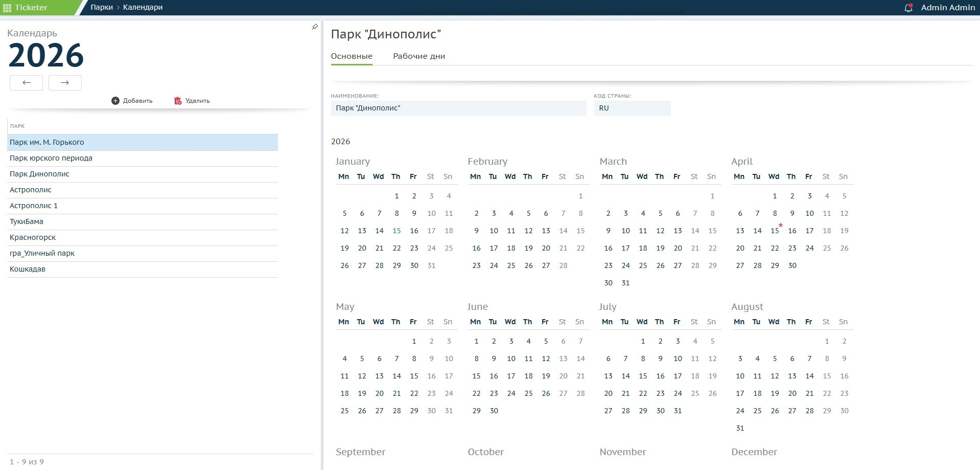This screenshot has width=980, height=470.
Task: Select Парк им. М. Горького row
Action: tap(143, 142)
